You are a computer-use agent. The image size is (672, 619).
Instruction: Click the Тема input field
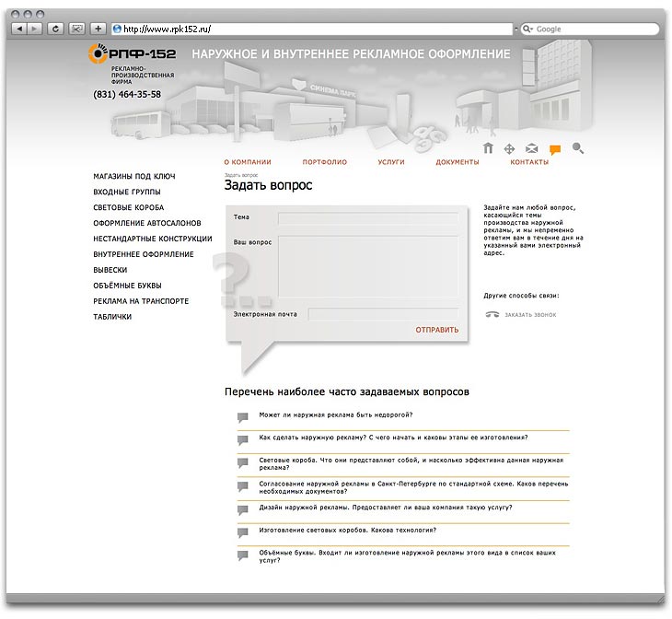pyautogui.click(x=368, y=218)
